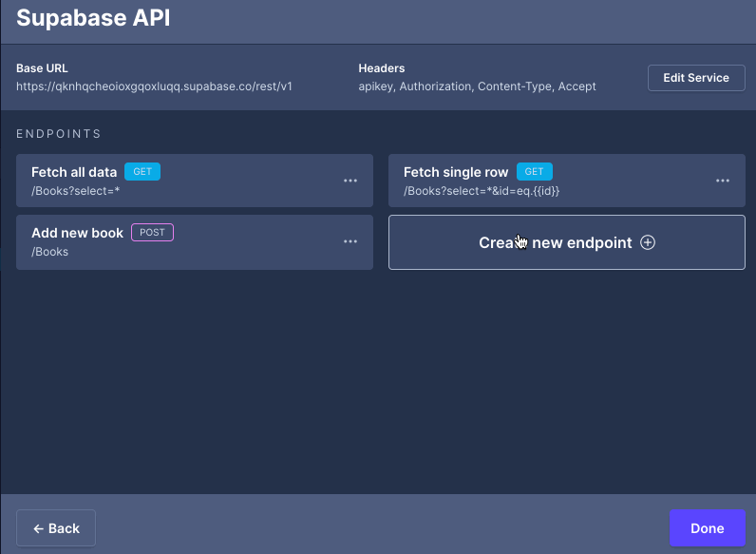Click the ENDPOINTS section label
This screenshot has width=756, height=554.
coord(59,134)
